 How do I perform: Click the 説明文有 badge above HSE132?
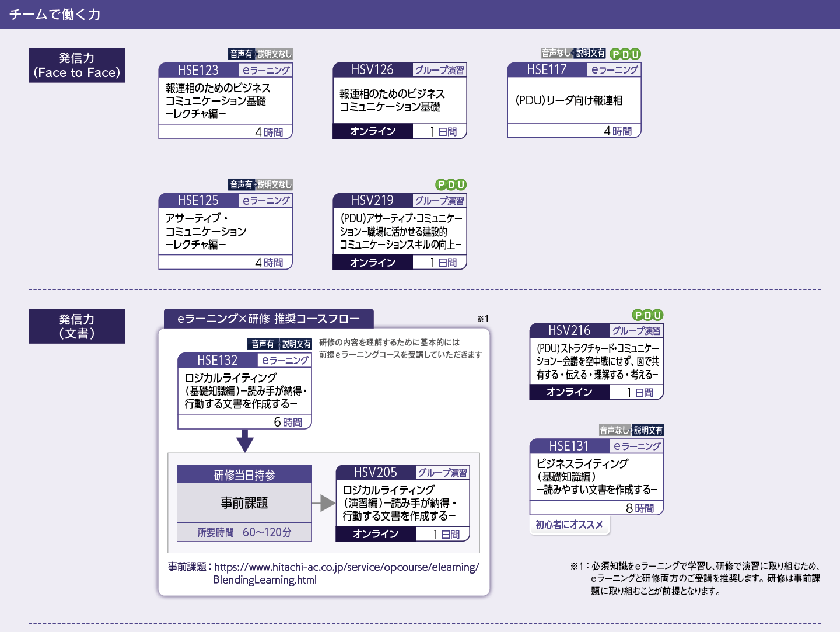(x=296, y=344)
